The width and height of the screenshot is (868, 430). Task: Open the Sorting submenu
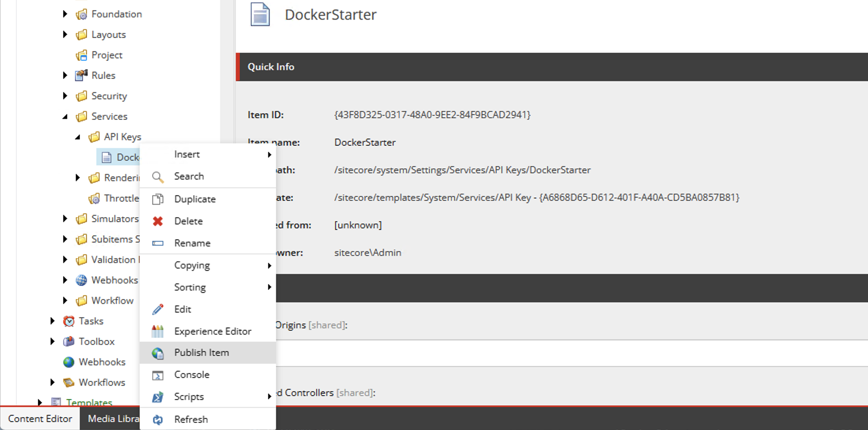208,287
